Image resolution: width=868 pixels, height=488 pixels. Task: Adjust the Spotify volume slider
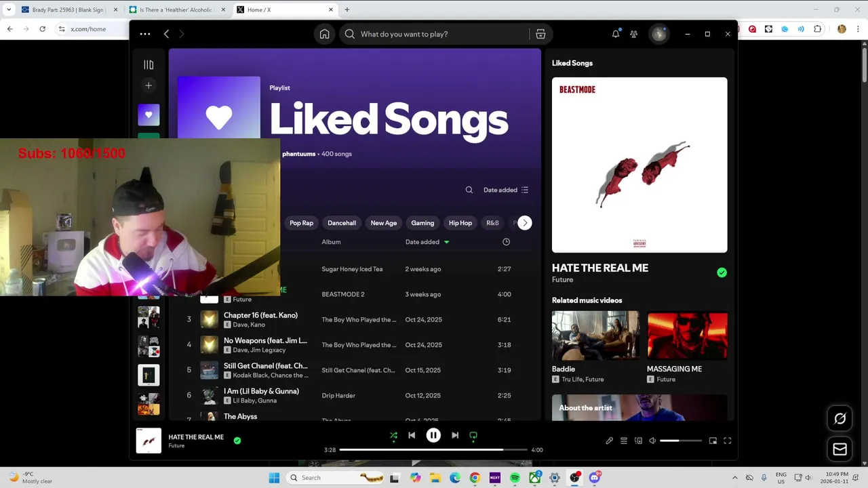pyautogui.click(x=681, y=441)
